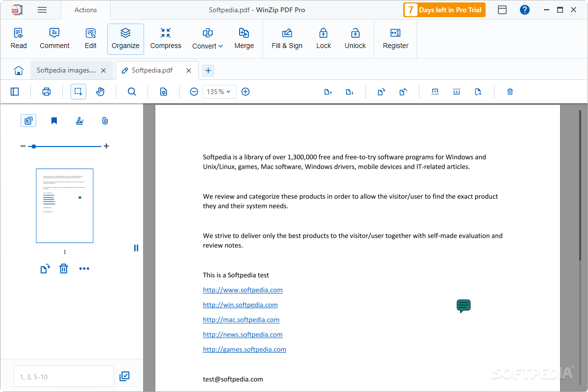Image resolution: width=588 pixels, height=392 pixels.
Task: Open the Compress tool
Action: pos(166,39)
